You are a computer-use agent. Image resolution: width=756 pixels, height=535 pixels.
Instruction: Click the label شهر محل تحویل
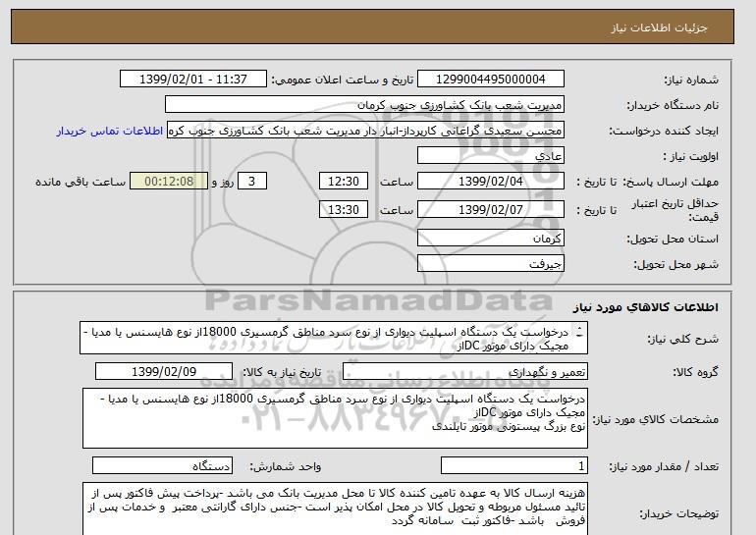pyautogui.click(x=675, y=265)
